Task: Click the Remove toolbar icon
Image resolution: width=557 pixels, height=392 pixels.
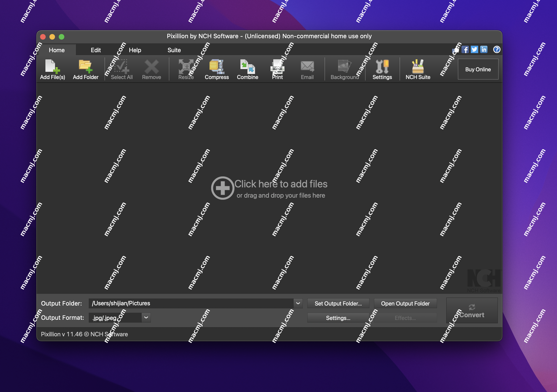Action: 151,66
